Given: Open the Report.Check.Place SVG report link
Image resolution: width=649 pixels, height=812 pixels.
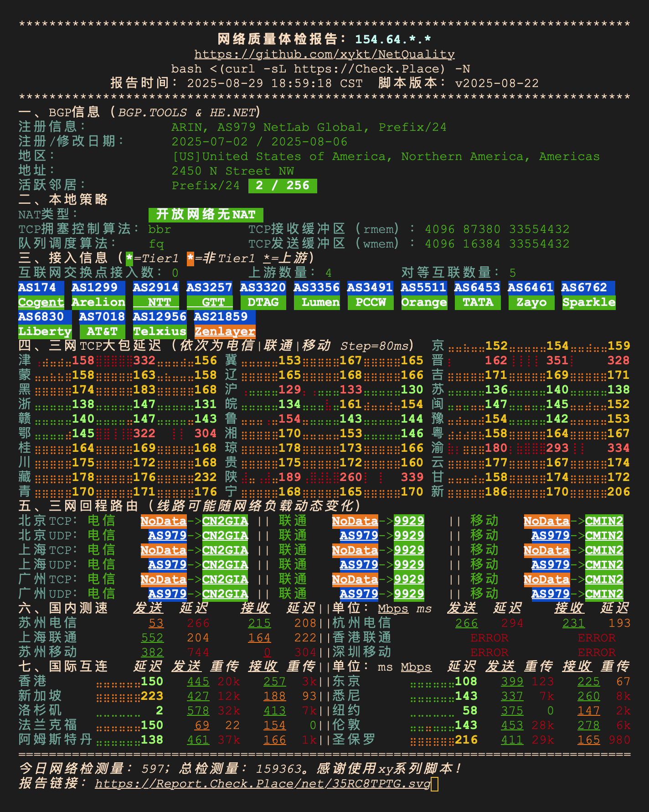Looking at the screenshot, I should [263, 784].
